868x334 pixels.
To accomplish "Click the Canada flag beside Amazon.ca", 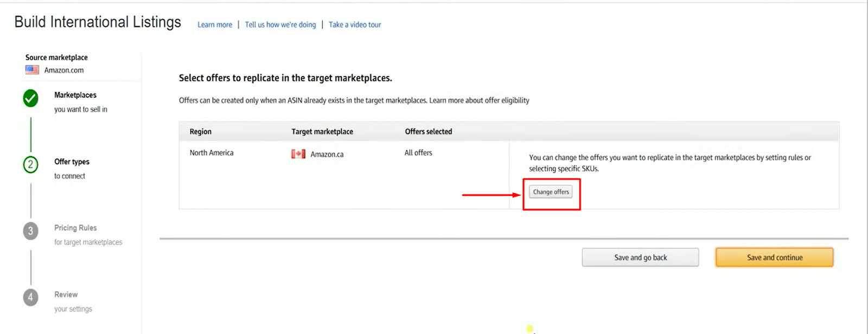I will coord(298,154).
